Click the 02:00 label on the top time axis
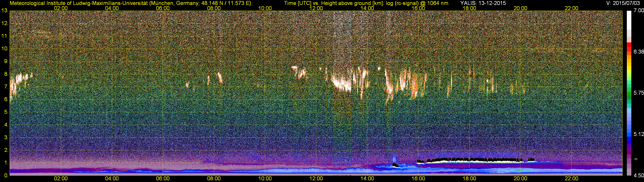The height and width of the screenshot is (182, 644). 61,8
